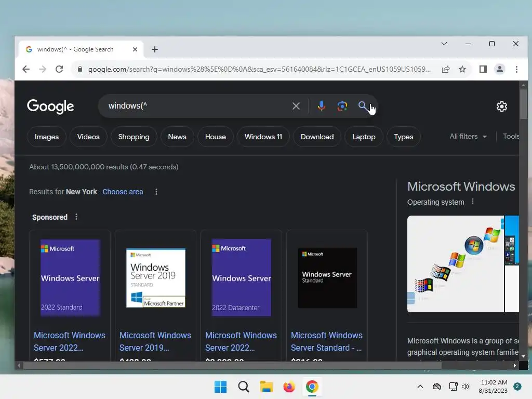Focus the Chrome address bar URL
532x399 pixels.
click(x=259, y=69)
